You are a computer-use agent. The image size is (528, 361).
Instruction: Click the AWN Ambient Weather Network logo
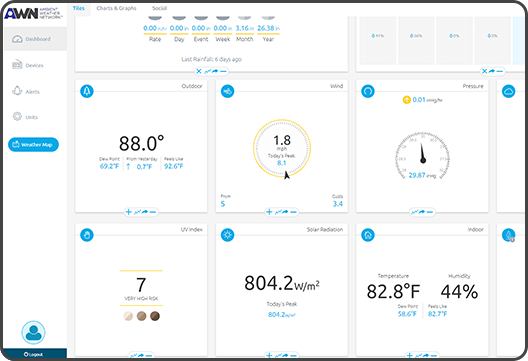coord(33,13)
